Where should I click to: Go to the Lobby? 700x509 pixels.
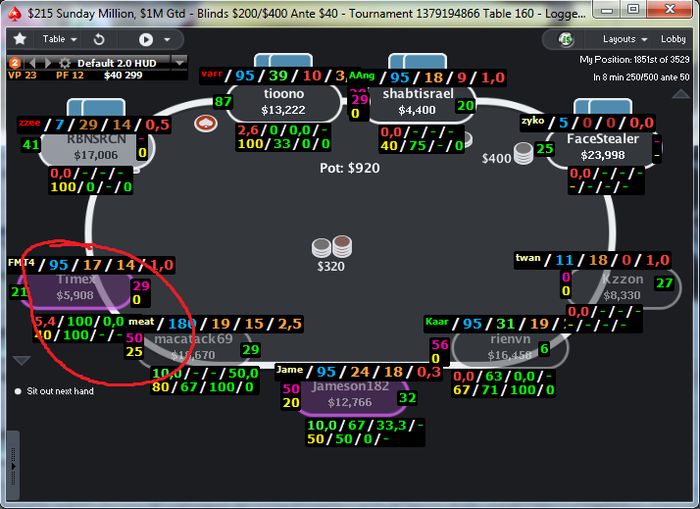point(673,39)
